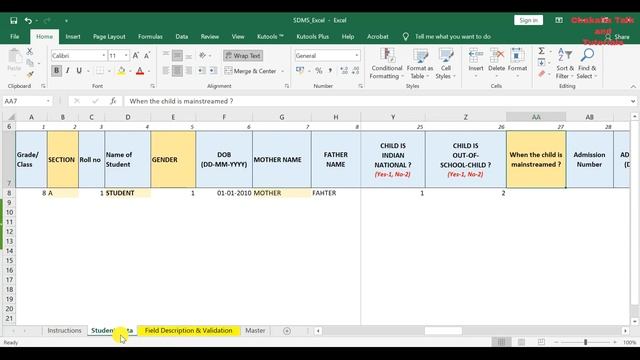Screen dimensions: 640x360
Task: Toggle Middle Align vertical alignment
Action: [177, 56]
